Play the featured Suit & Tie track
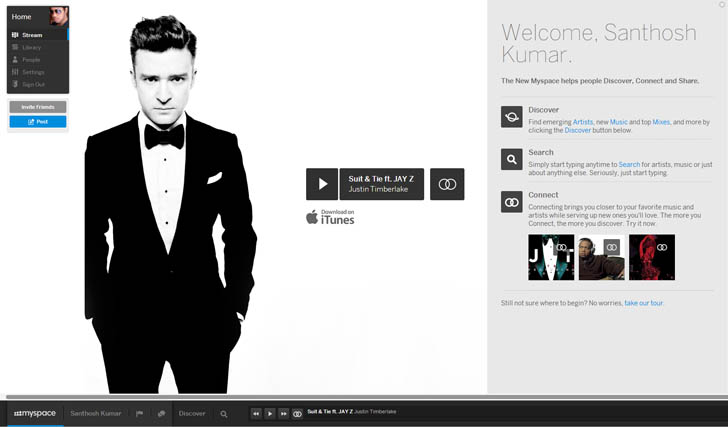This screenshot has height=427, width=728. pyautogui.click(x=322, y=184)
